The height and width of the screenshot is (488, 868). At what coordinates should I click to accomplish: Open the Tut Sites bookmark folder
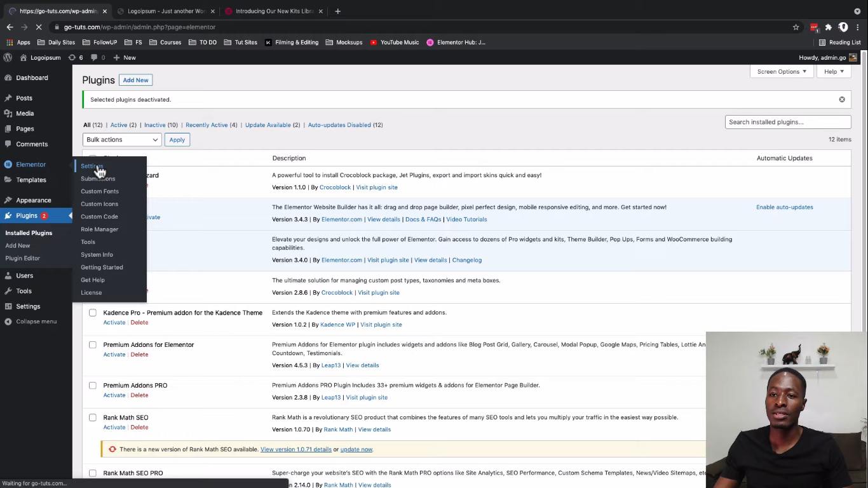click(240, 42)
